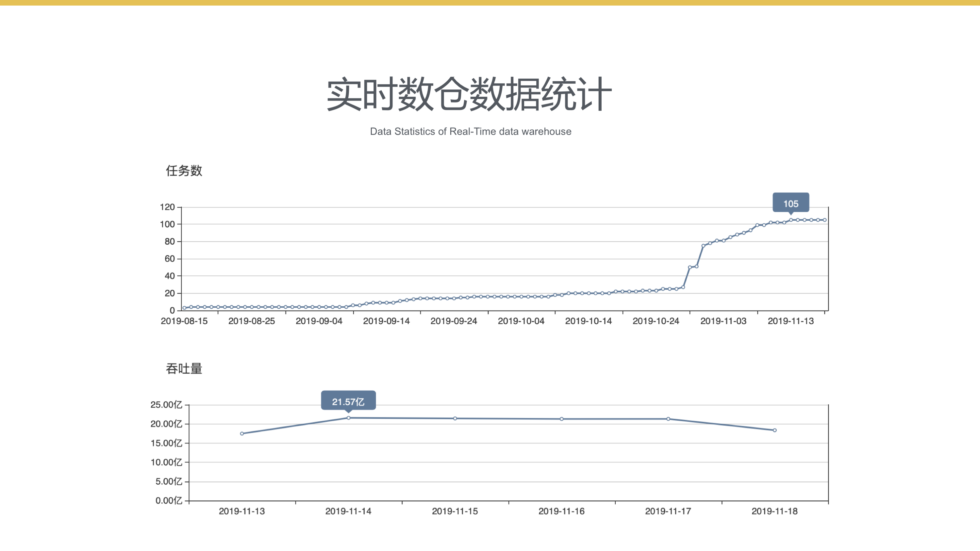The image size is (980, 551).
Task: Click the 2019-10-24 axis label
Action: pos(656,321)
